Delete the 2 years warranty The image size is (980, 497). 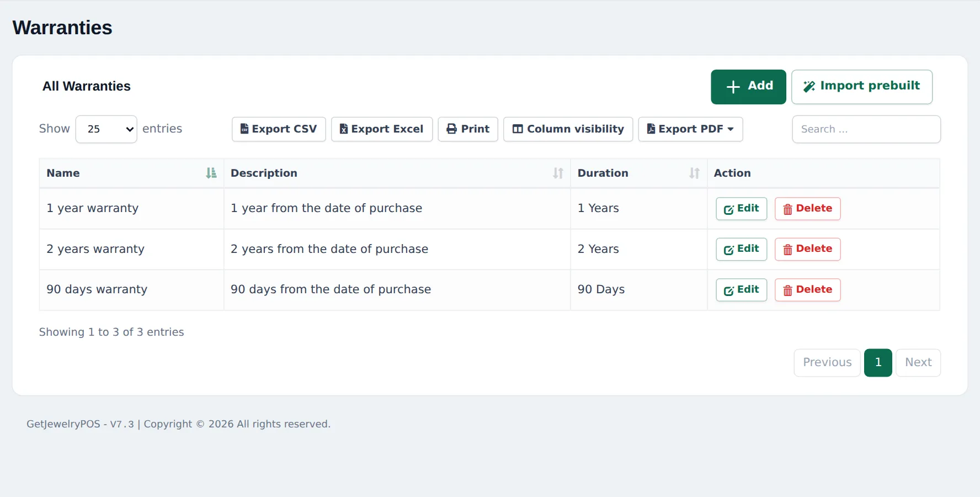coord(807,249)
